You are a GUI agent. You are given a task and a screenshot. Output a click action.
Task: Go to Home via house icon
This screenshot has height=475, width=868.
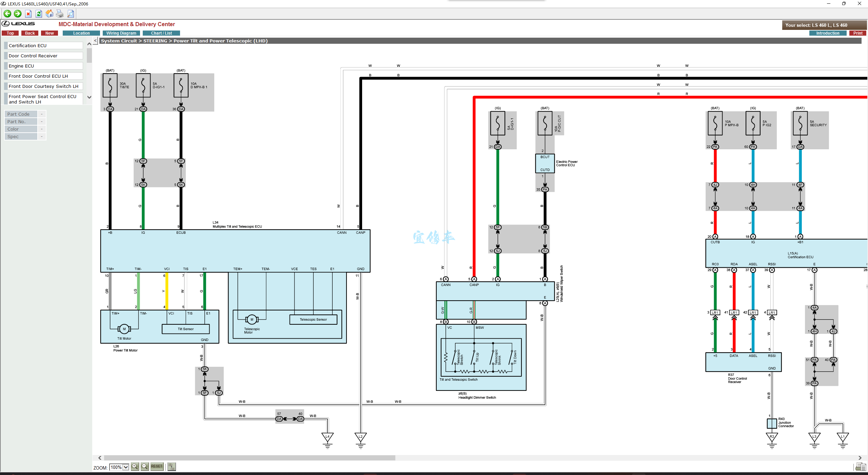tap(50, 14)
